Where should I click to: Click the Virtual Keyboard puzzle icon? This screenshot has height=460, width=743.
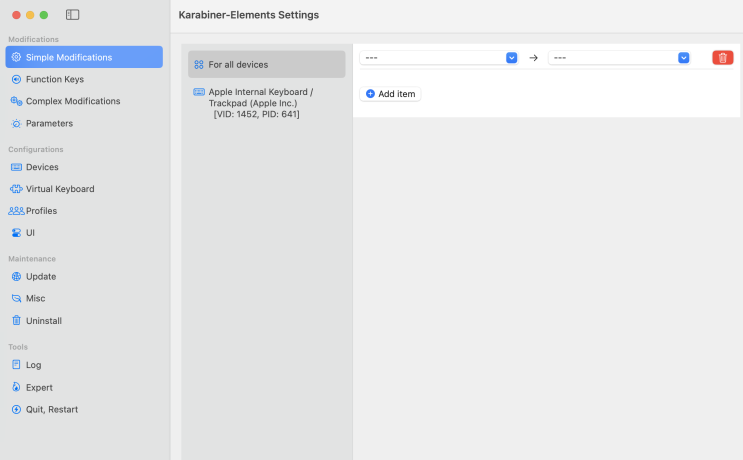16,189
